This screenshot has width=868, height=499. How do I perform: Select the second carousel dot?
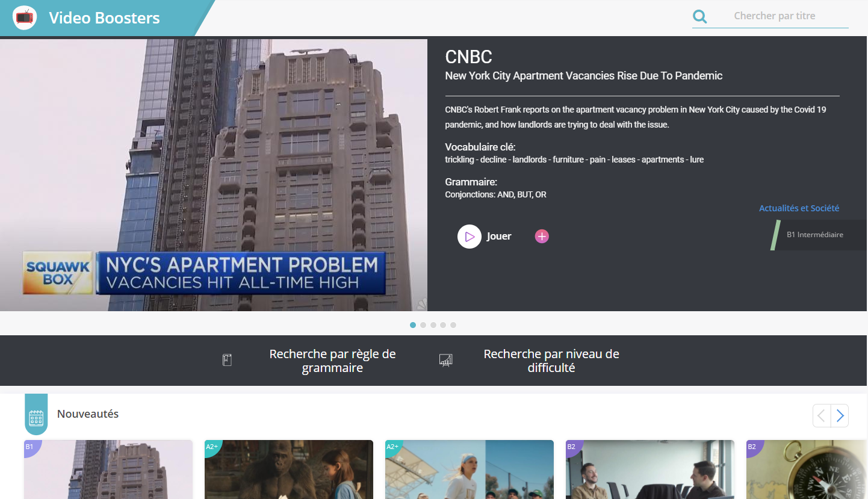[x=423, y=325]
